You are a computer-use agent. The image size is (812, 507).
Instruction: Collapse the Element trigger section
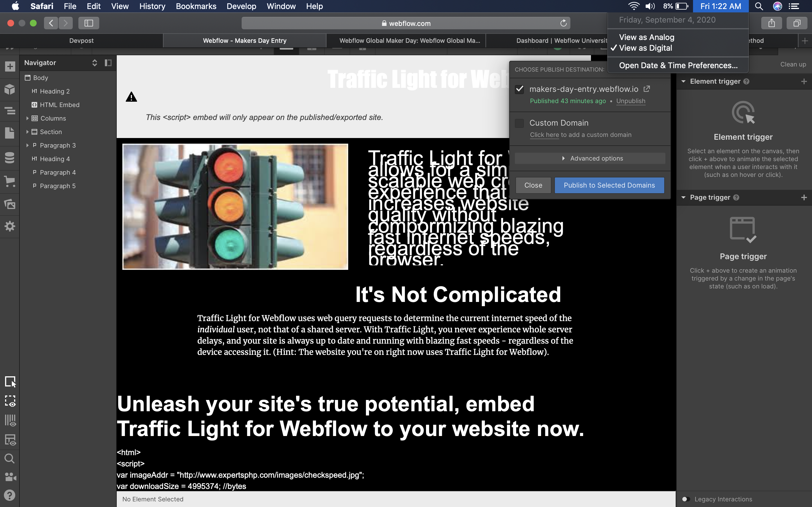[x=683, y=81]
